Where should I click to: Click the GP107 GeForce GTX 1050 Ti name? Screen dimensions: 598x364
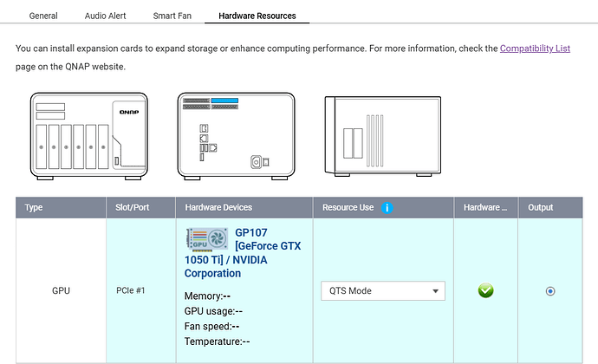[x=243, y=252]
